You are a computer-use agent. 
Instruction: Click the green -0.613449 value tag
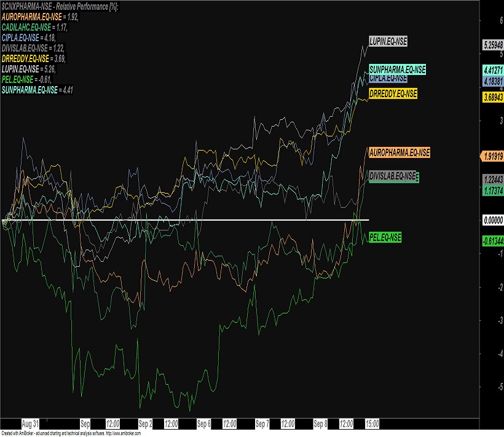coord(489,242)
